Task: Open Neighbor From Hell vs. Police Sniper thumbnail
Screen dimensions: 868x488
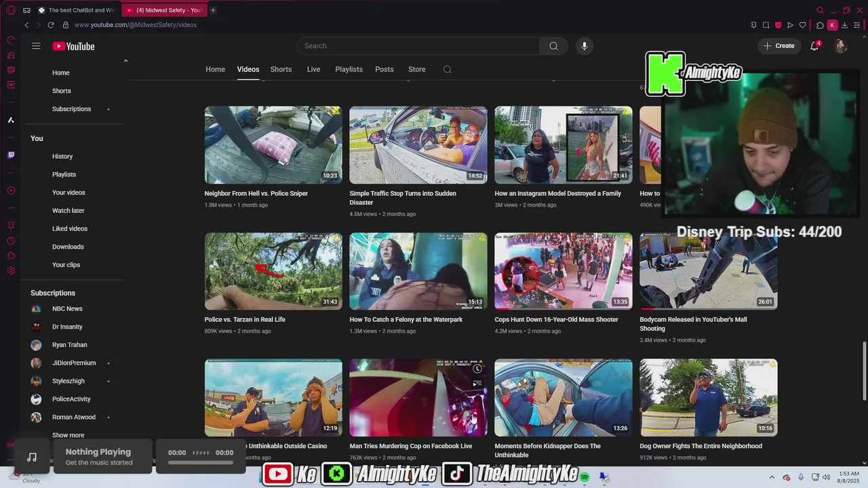Action: (273, 144)
